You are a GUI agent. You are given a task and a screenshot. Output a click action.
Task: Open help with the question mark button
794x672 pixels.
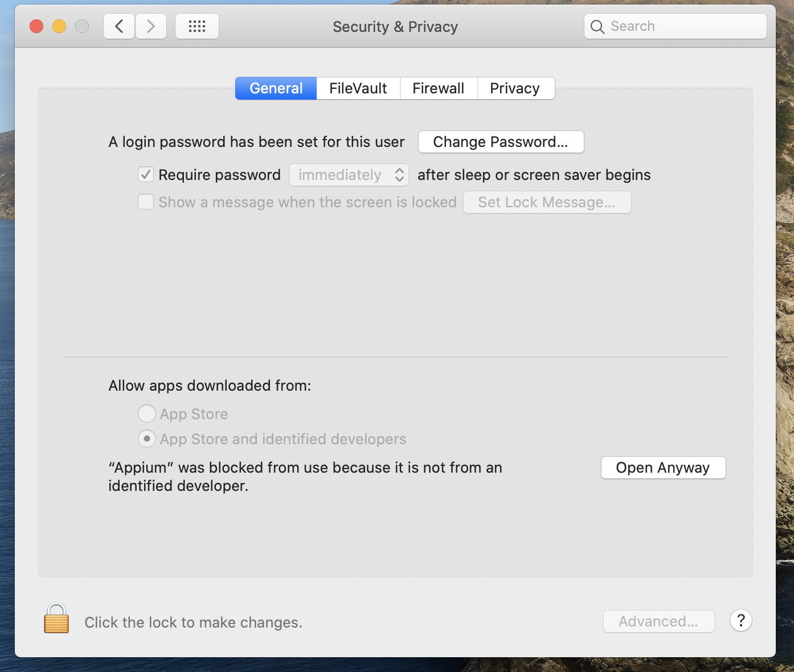point(741,621)
